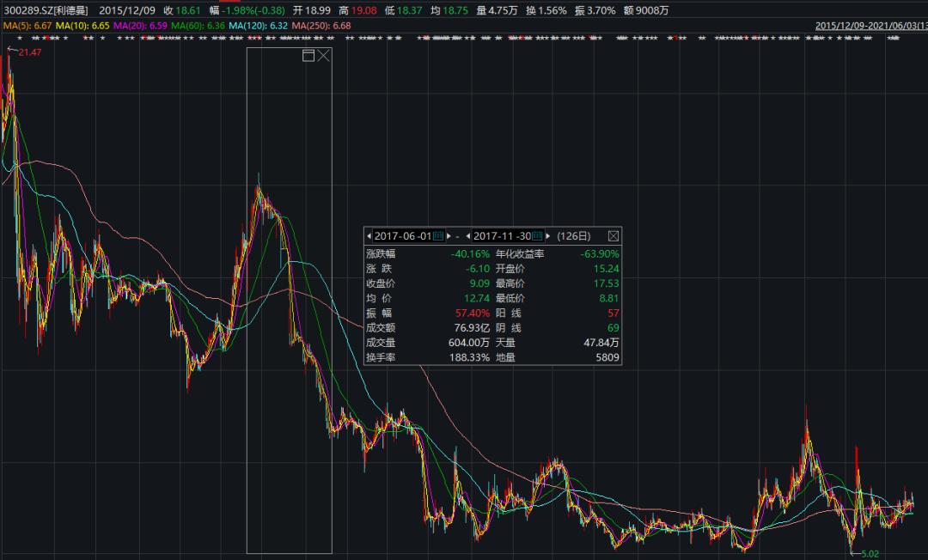This screenshot has height=560, width=928.
Task: Click the MA(5) indicator label
Action: (27, 26)
